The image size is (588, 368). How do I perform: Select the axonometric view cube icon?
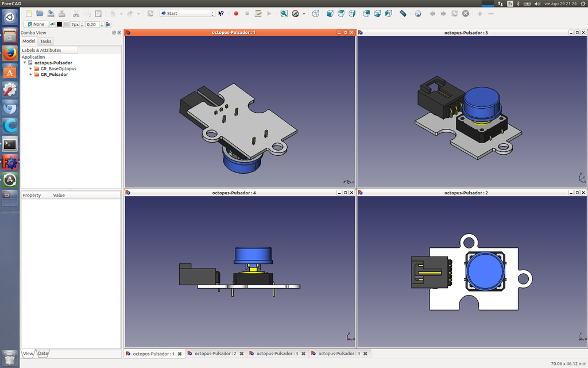pos(316,13)
